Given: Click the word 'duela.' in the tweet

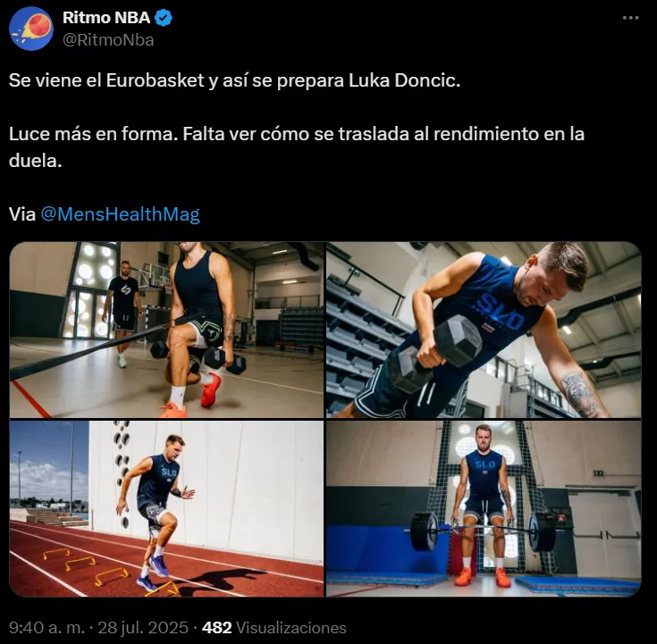Looking at the screenshot, I should tap(35, 161).
